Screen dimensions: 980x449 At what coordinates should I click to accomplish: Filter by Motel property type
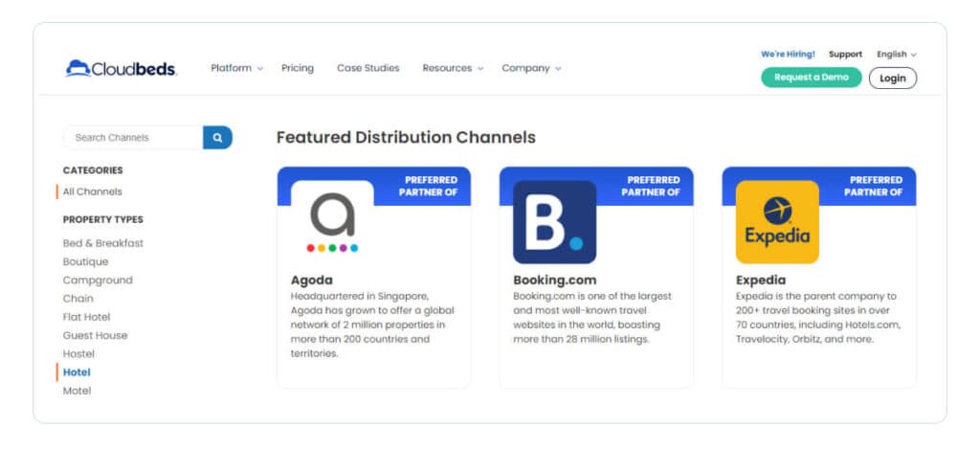click(x=77, y=391)
